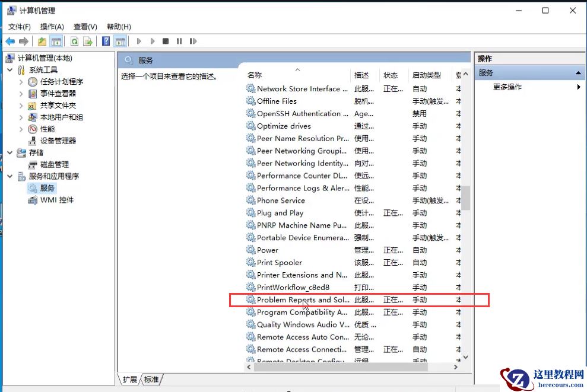Click the Help icon in the toolbar
Screen dimensions: 587x392
105,41
